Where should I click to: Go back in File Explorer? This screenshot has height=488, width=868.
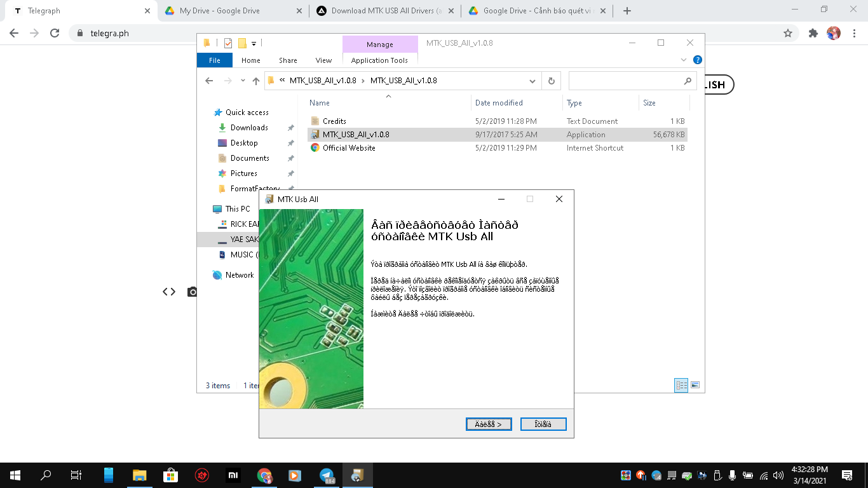pos(209,81)
